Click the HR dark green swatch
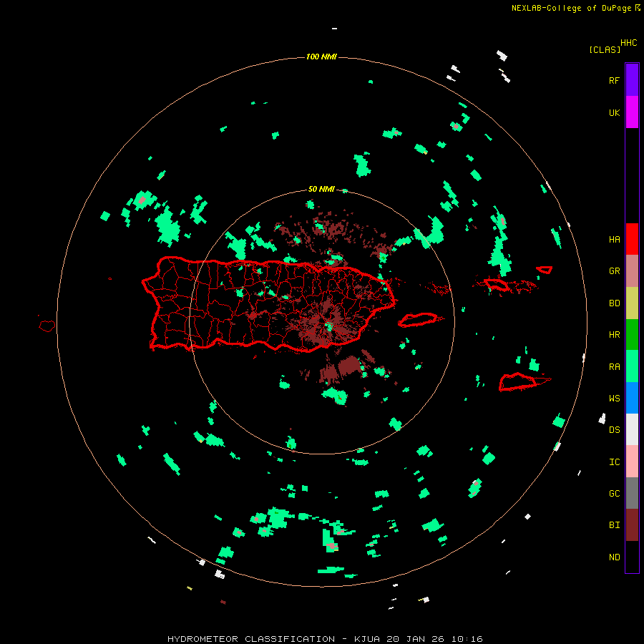The width and height of the screenshot is (644, 644). click(x=632, y=335)
